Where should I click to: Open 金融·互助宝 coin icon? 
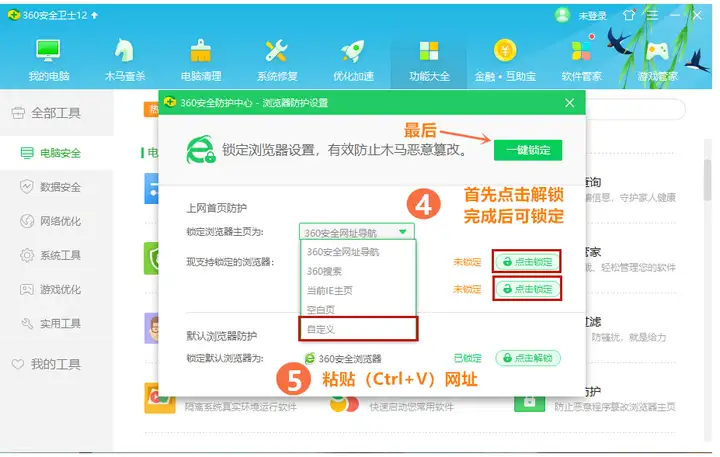click(x=505, y=51)
